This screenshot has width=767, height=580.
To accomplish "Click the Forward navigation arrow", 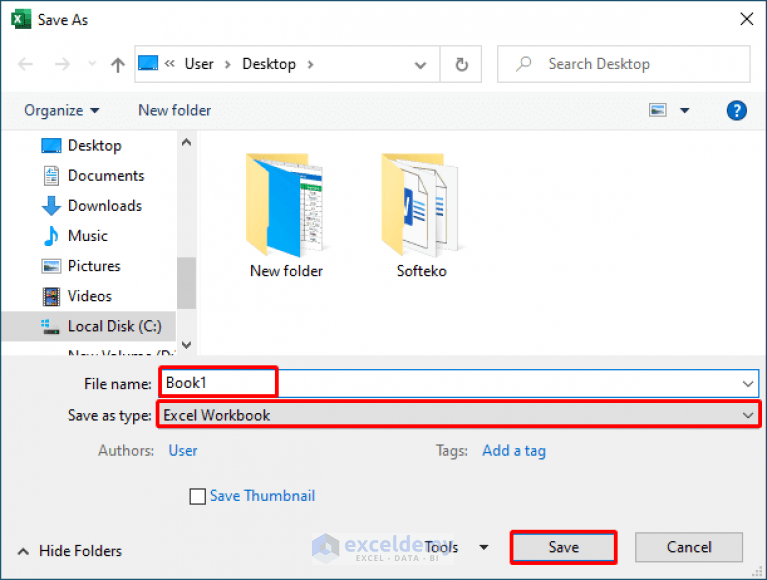I will click(62, 64).
